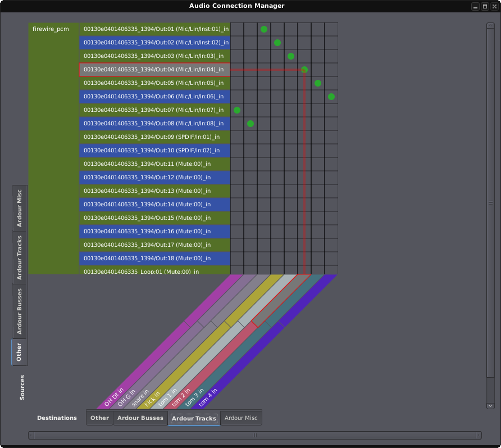The height and width of the screenshot is (448, 501).
Task: Toggle connection dot for Out:02 Mic/Lin/Inst:02 row
Action: click(x=277, y=43)
